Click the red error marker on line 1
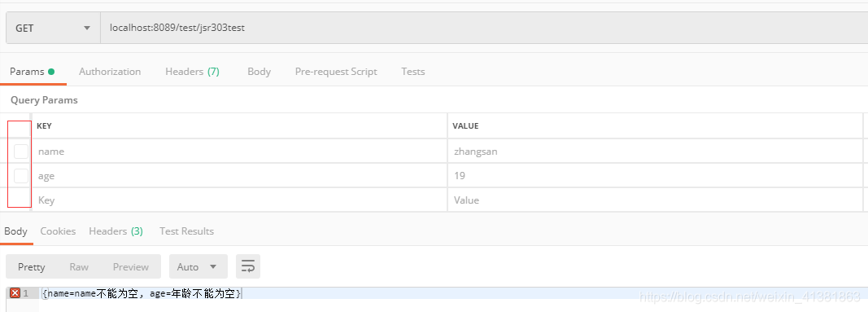The image size is (868, 312). (15, 293)
